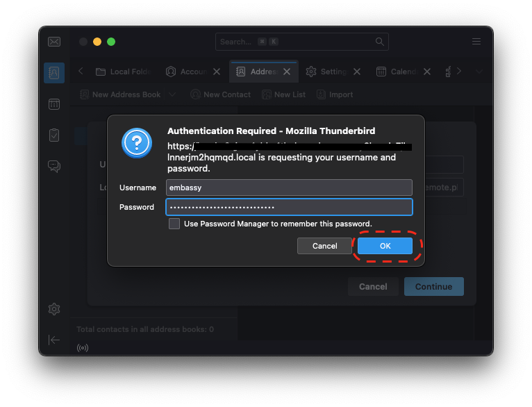Image resolution: width=532 pixels, height=407 pixels.
Task: Switch to the Local Folders tab
Action: [x=124, y=72]
